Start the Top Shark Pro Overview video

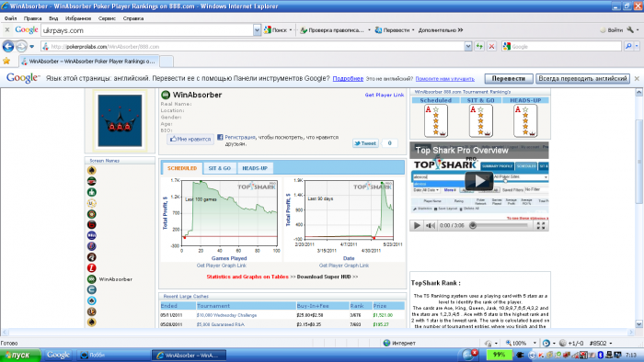pos(479,180)
